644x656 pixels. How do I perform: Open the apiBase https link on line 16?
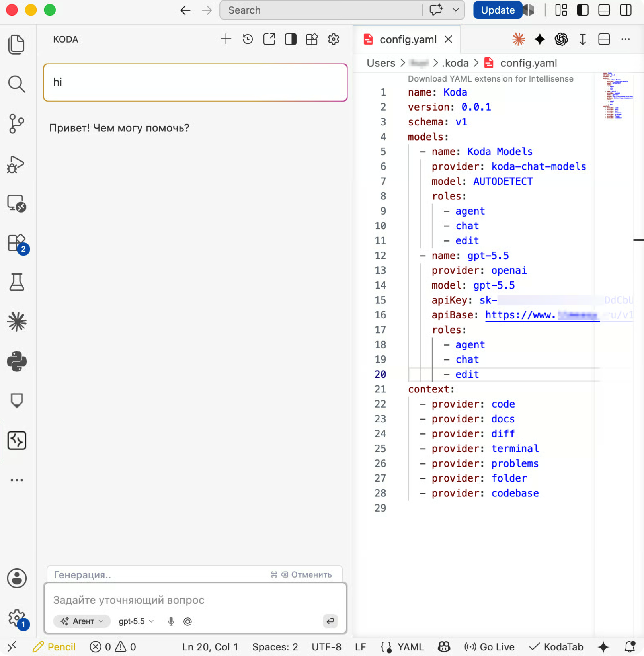click(559, 315)
